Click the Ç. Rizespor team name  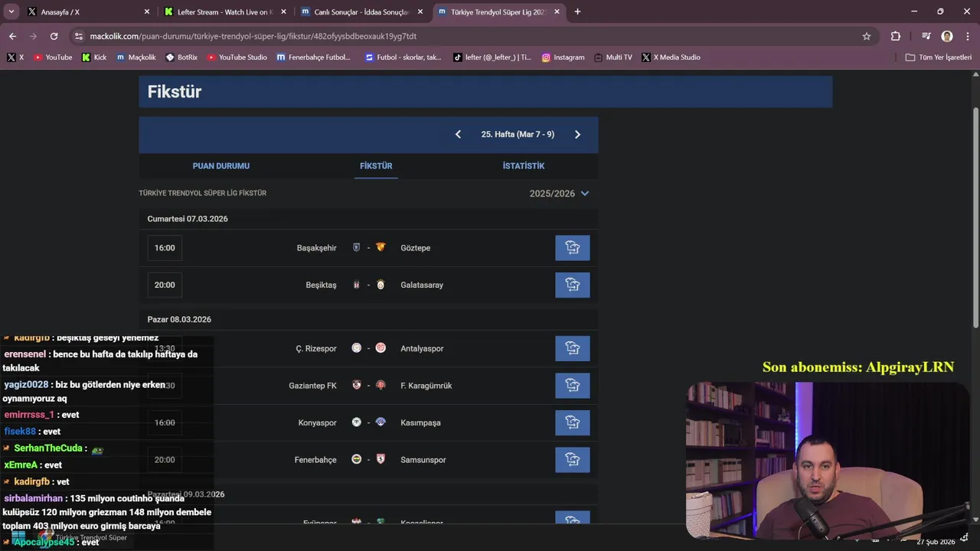316,348
